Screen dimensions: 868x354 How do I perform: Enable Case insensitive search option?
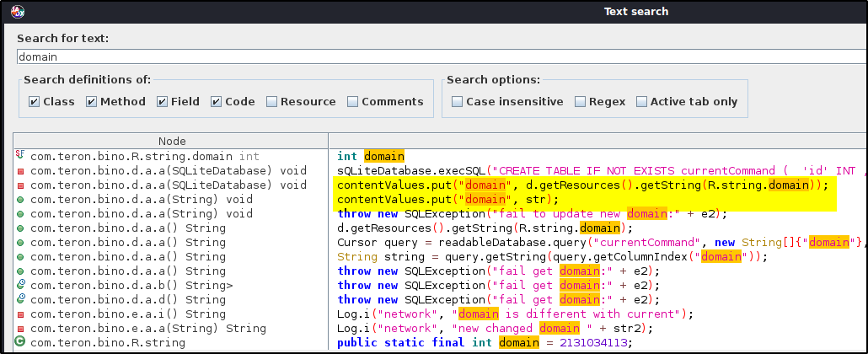point(458,102)
